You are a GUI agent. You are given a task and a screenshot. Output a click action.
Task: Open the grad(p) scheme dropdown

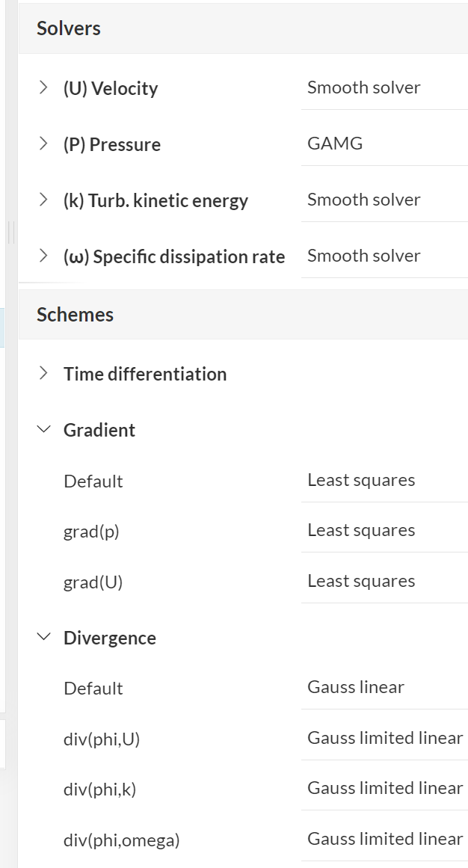pos(384,531)
